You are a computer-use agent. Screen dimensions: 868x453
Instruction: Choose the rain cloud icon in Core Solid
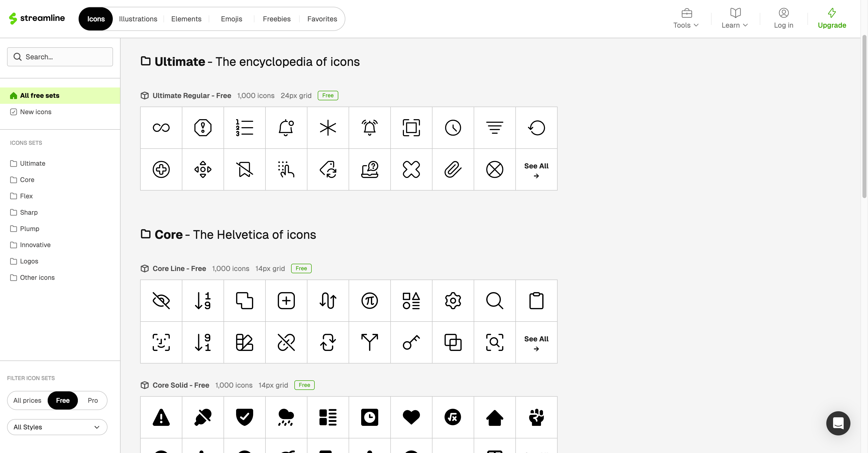(x=286, y=417)
